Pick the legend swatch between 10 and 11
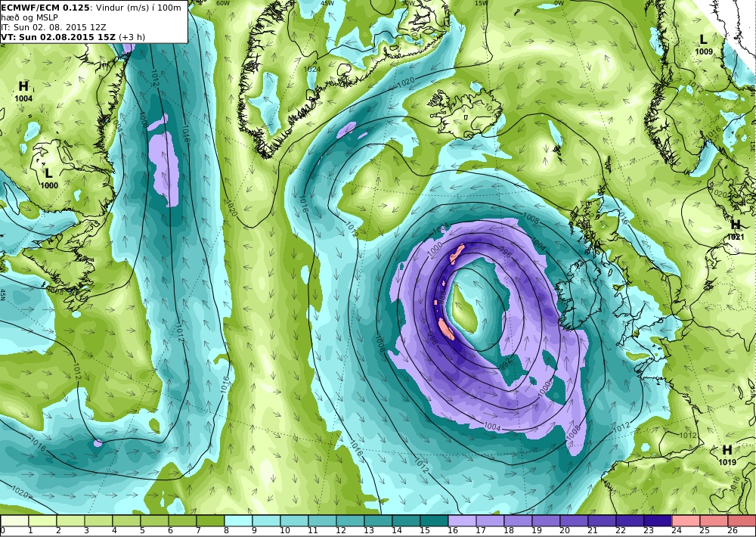Viewport: 756px width, 537px height. coord(294,520)
